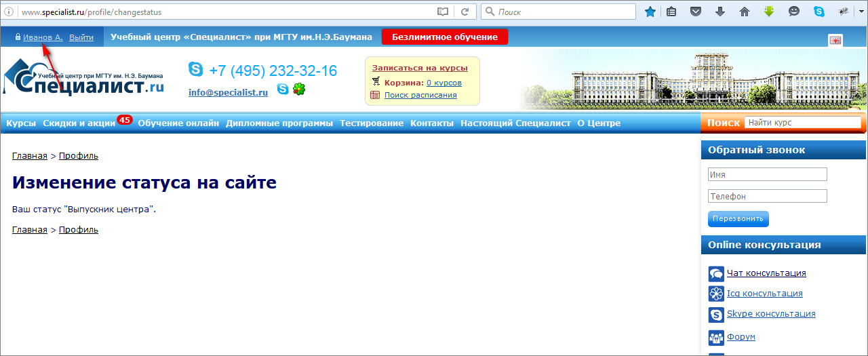Expand the toolbar overflow dropdown arrow

tap(861, 12)
